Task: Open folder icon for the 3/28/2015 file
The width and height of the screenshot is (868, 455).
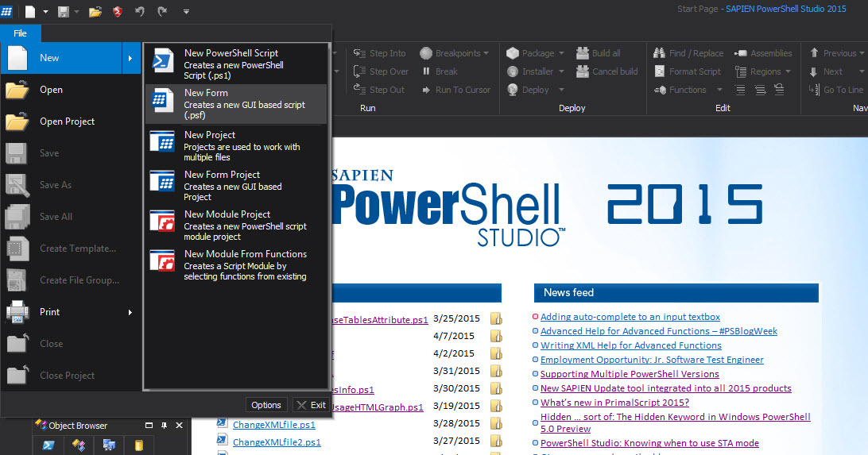Action: (x=496, y=423)
